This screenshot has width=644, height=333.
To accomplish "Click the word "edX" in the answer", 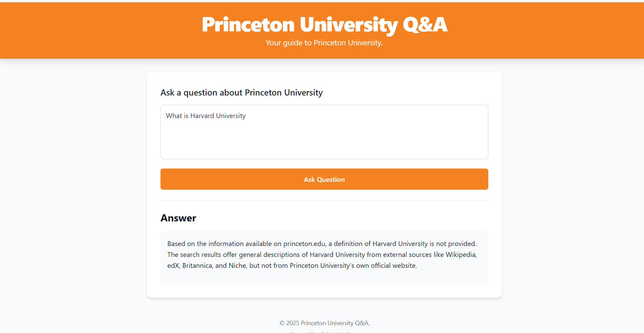I will tap(173, 265).
